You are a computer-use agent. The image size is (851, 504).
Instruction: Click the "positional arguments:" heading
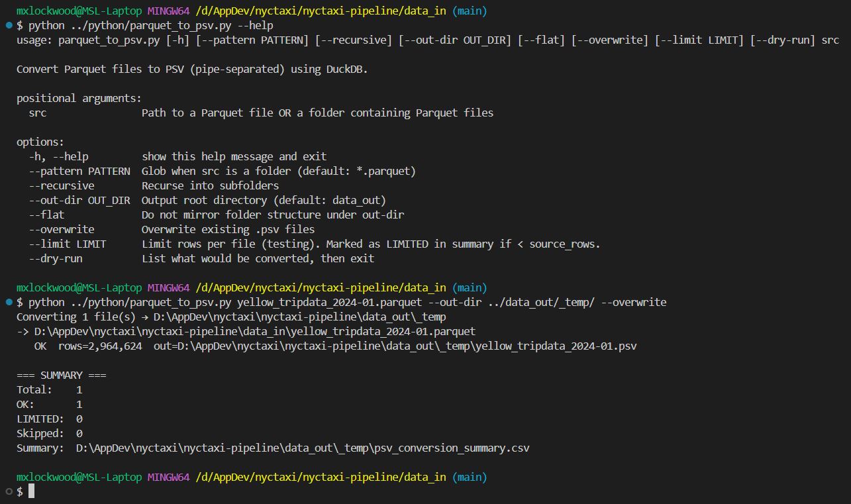[x=79, y=98]
